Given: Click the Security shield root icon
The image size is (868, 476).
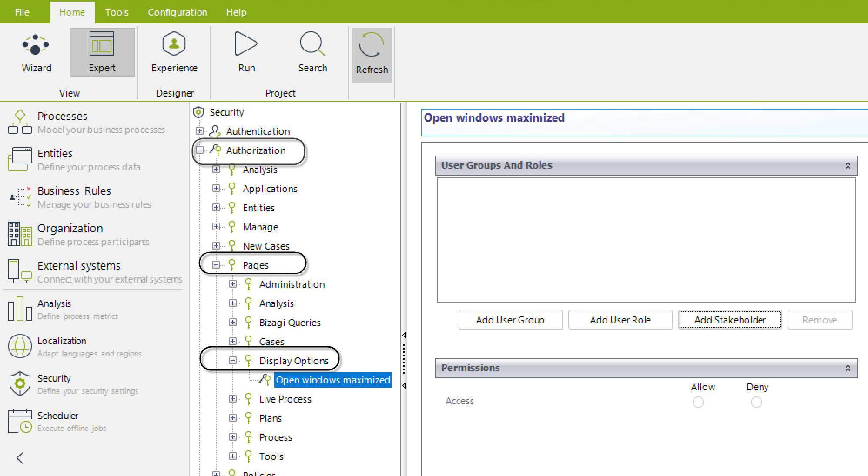Looking at the screenshot, I should [198, 112].
